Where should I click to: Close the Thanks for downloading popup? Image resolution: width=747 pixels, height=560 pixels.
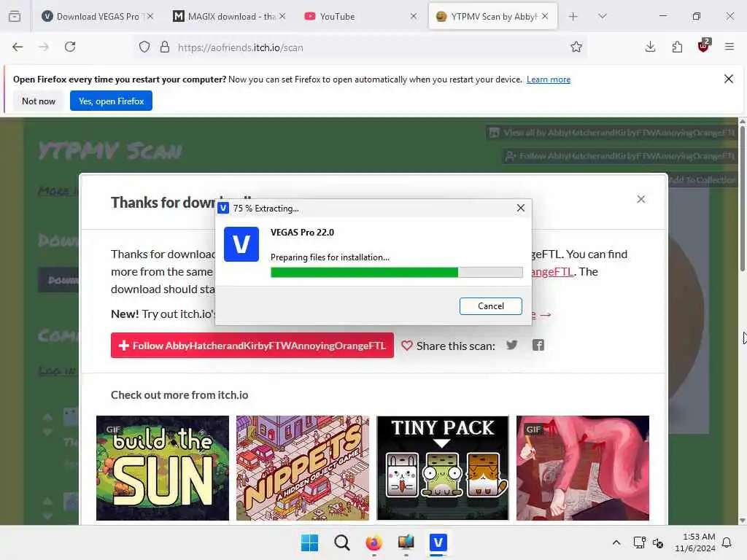point(640,199)
